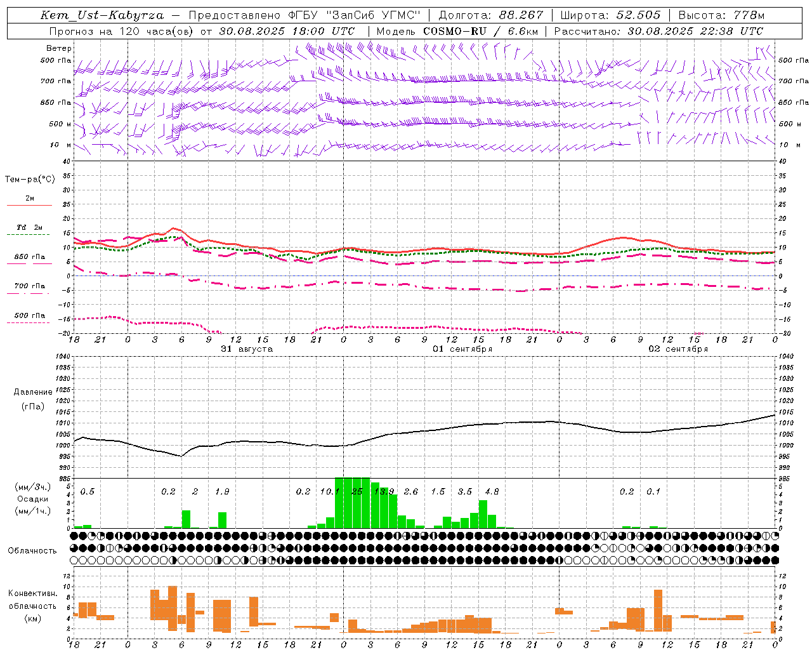Click the 1.9 precipitation total value
The width and height of the screenshot is (812, 650).
pos(222,491)
